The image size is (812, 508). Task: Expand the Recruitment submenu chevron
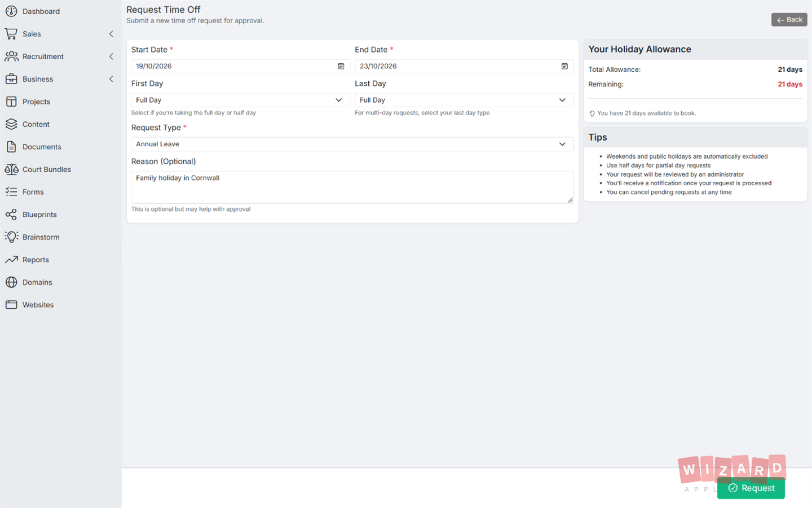tap(111, 56)
